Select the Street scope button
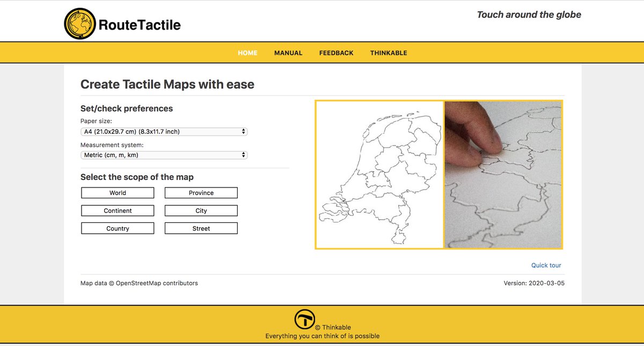The image size is (644, 346). [x=201, y=228]
